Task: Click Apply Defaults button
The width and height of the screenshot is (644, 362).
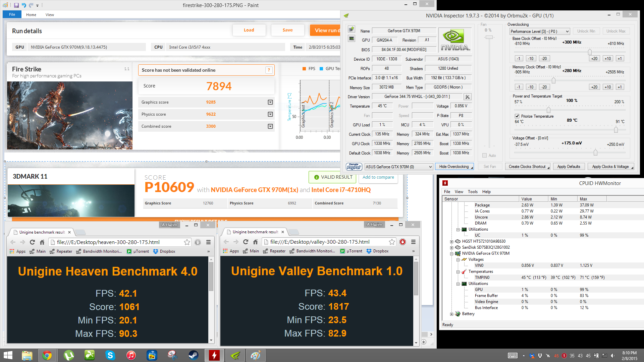Action: tap(569, 167)
